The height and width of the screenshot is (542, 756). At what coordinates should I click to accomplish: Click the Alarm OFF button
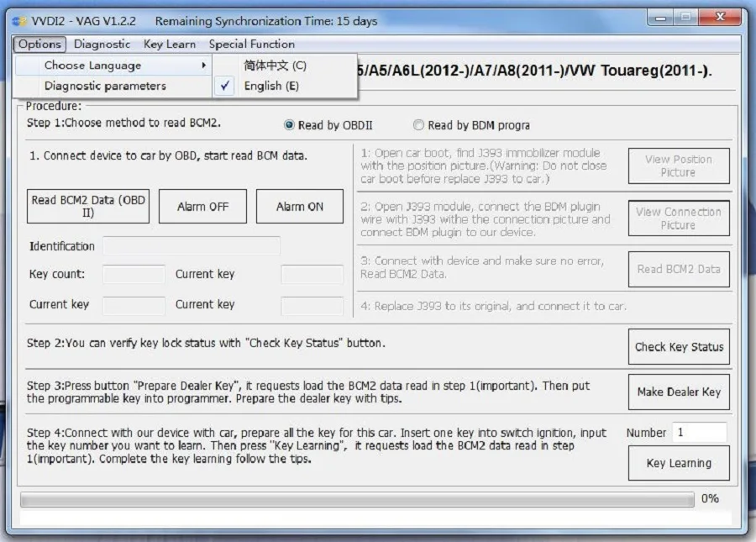coord(202,207)
